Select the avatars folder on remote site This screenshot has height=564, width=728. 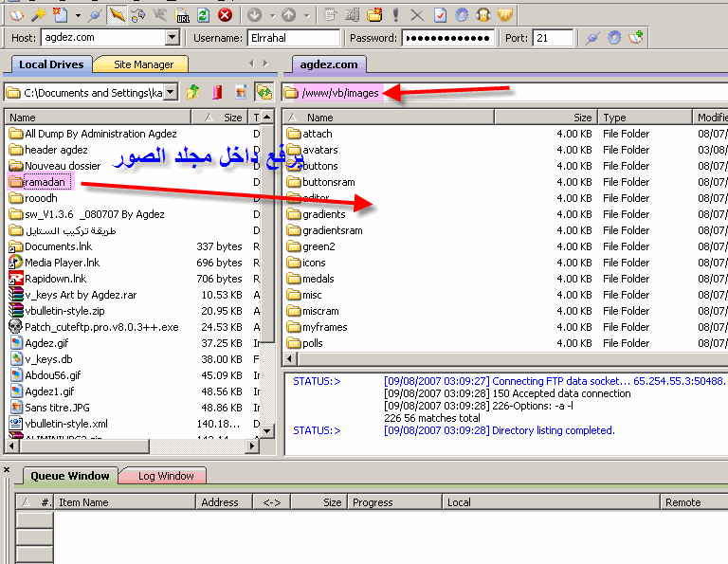click(x=319, y=150)
